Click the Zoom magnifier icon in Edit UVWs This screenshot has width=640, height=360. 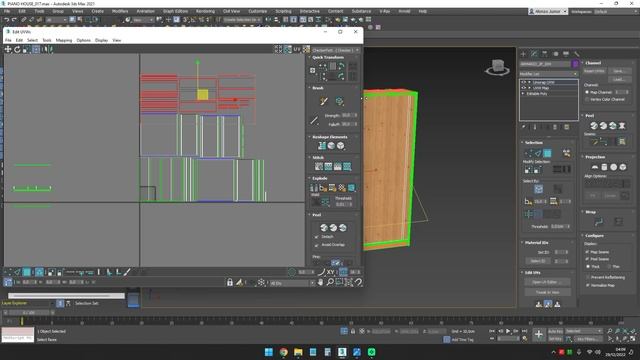[330, 282]
